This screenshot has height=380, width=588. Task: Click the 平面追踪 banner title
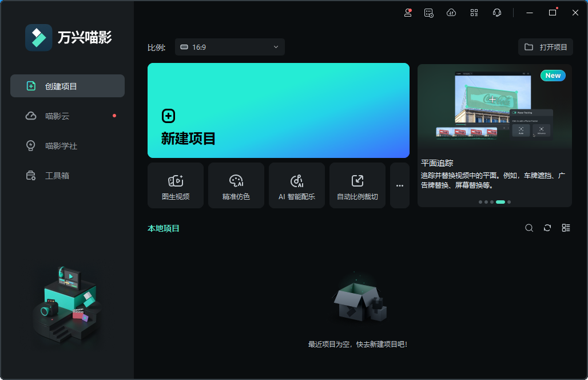(437, 163)
